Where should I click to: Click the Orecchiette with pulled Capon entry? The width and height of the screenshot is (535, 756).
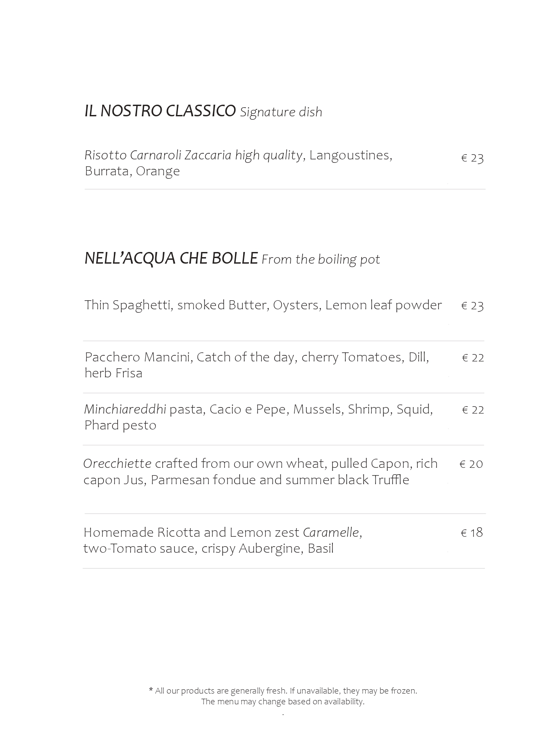(260, 472)
